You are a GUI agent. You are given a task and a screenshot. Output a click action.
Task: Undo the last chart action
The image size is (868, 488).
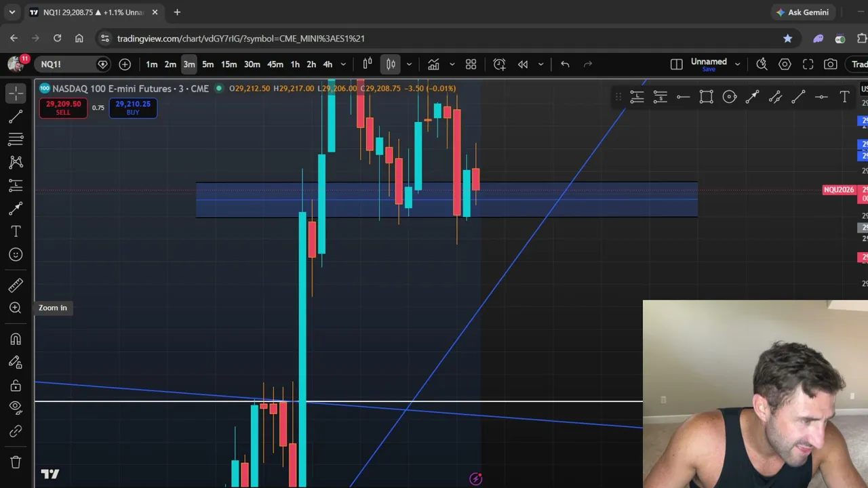[x=565, y=64]
